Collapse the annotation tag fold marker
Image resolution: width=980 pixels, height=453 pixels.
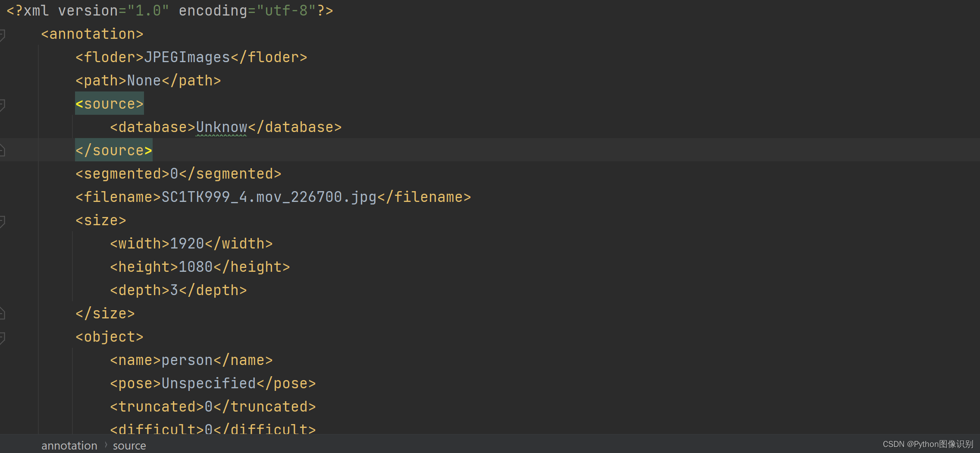pos(2,35)
